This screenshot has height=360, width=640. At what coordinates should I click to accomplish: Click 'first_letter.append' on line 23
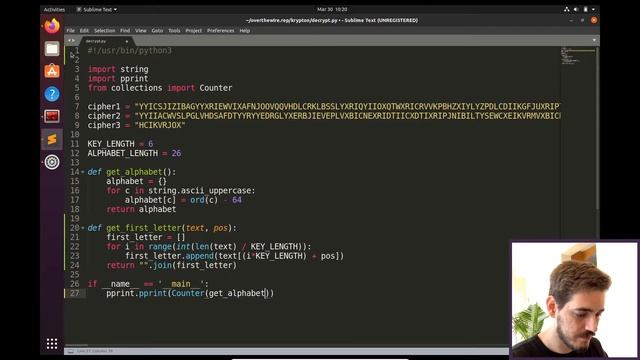tap(169, 256)
